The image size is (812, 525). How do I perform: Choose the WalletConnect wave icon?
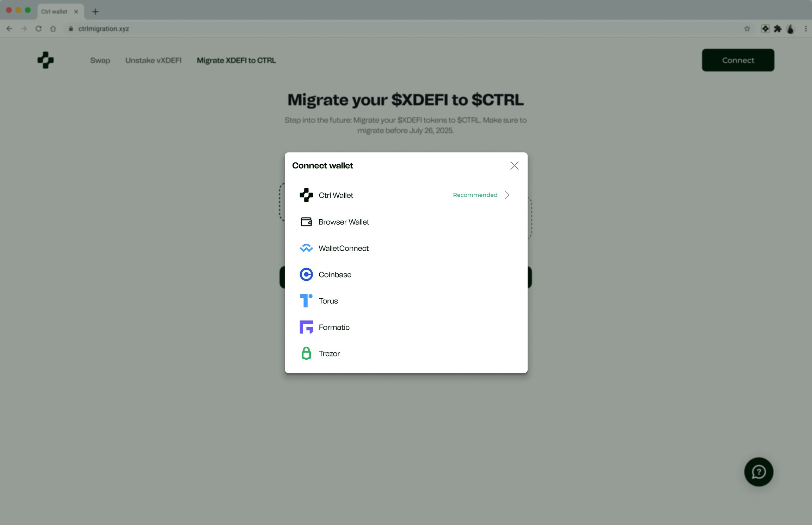[x=306, y=248]
